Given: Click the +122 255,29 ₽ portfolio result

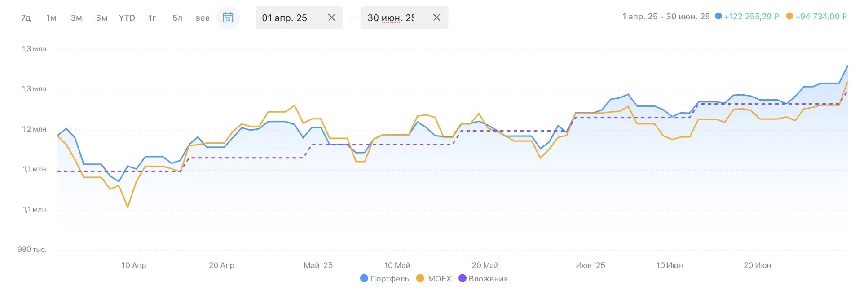Looking at the screenshot, I should pyautogui.click(x=751, y=17).
